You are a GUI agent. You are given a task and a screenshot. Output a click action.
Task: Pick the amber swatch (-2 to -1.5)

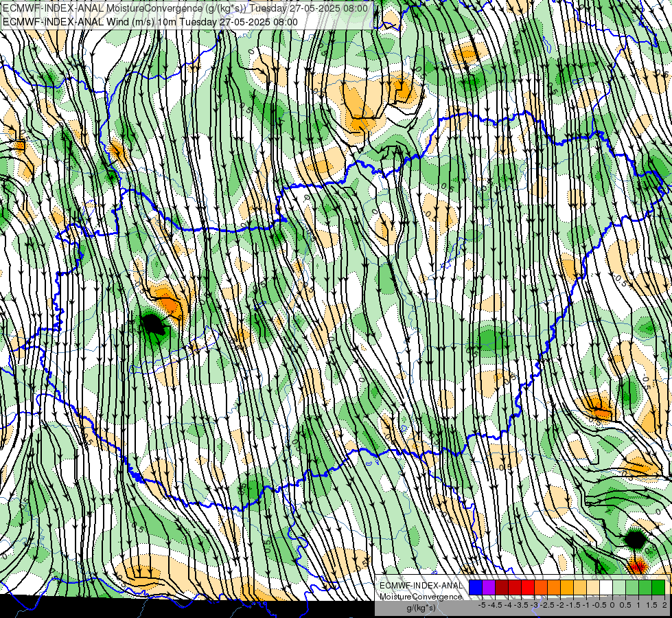tap(567, 588)
